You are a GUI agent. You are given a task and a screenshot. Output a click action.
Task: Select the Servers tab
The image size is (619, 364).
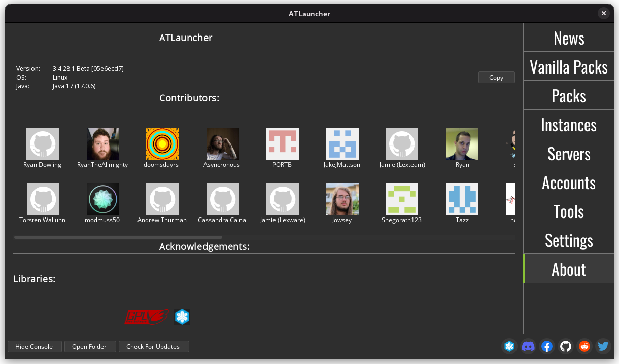click(x=569, y=153)
